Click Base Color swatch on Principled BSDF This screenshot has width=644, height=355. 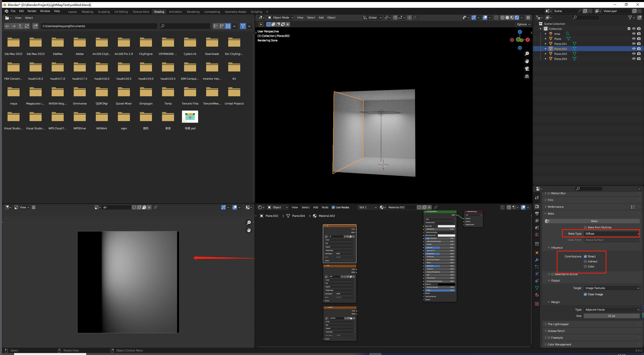(446, 226)
